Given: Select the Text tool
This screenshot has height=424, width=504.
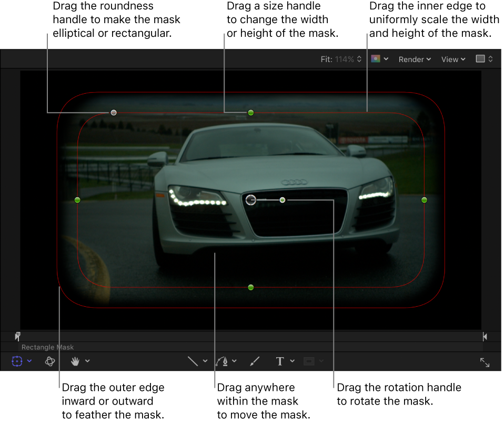Looking at the screenshot, I should (x=279, y=361).
